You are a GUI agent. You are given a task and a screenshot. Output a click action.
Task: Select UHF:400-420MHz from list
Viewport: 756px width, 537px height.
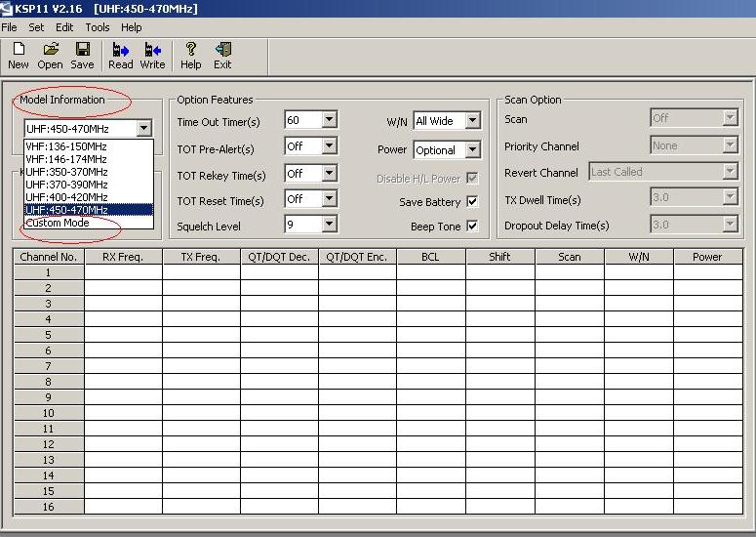[89, 197]
